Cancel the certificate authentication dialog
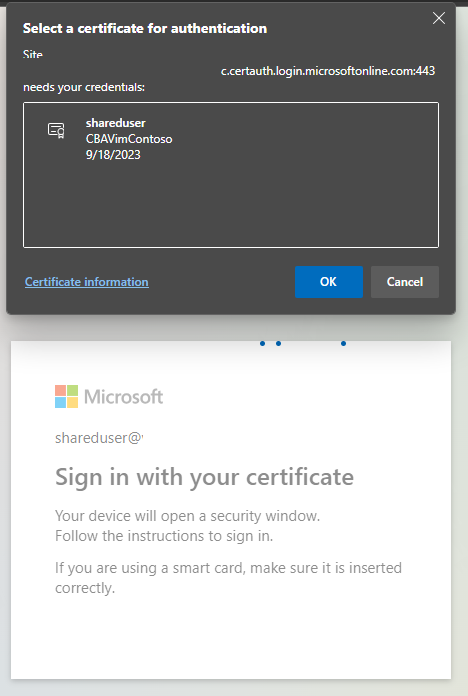The image size is (468, 696). (405, 282)
